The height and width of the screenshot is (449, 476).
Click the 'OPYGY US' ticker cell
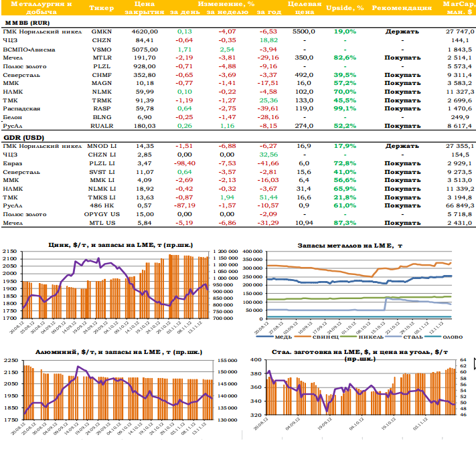pyautogui.click(x=102, y=214)
